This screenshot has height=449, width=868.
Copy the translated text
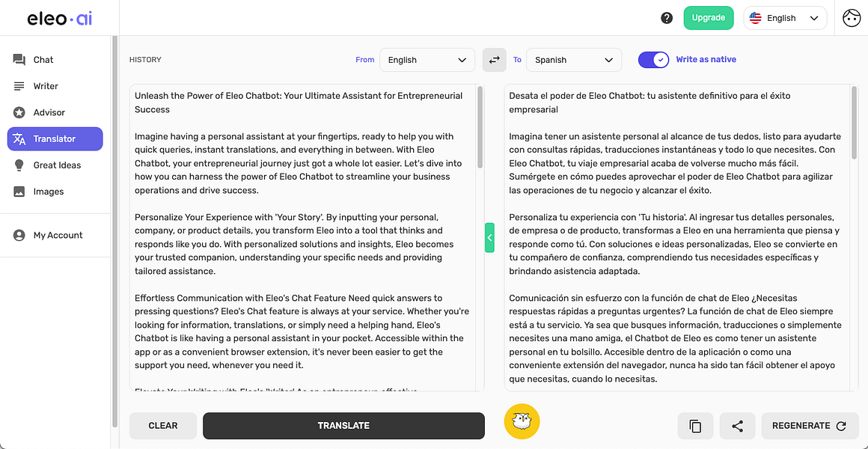pos(695,425)
